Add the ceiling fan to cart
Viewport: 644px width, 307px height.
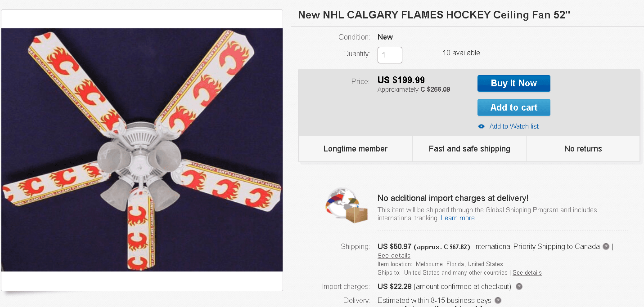513,107
